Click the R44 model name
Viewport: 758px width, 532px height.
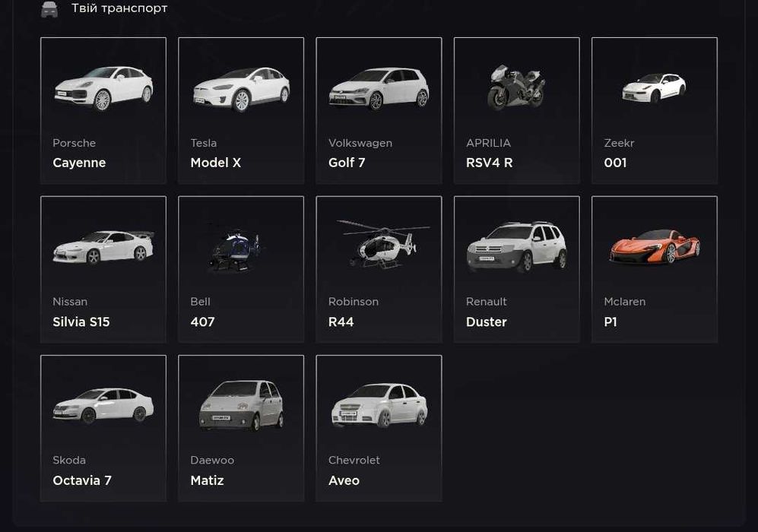(x=341, y=321)
